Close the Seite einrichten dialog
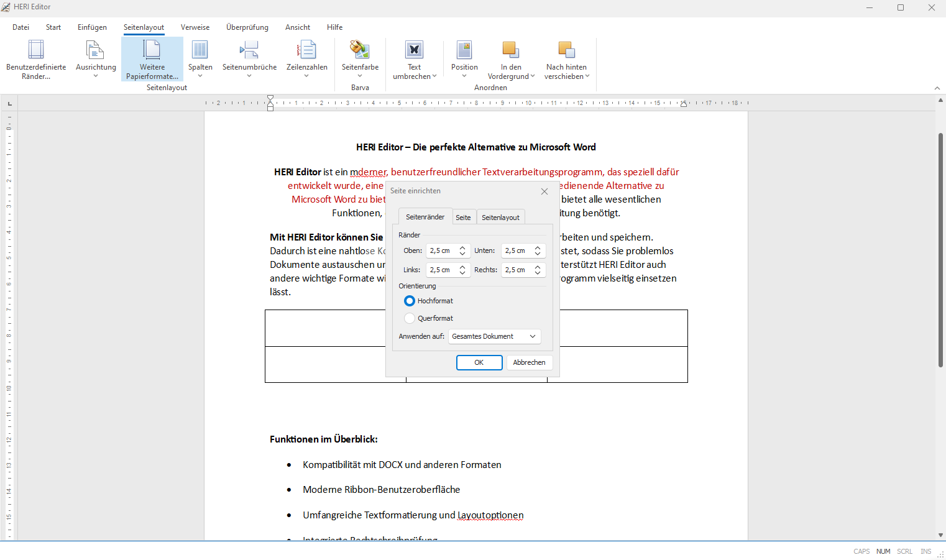The height and width of the screenshot is (560, 946). [544, 191]
